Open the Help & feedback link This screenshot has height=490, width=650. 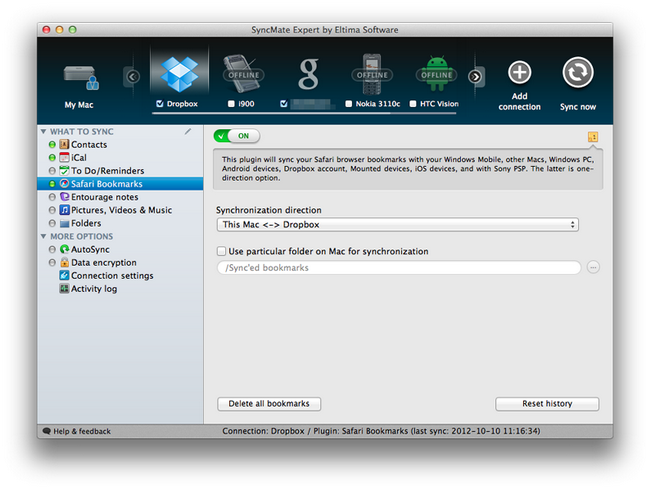(x=82, y=431)
